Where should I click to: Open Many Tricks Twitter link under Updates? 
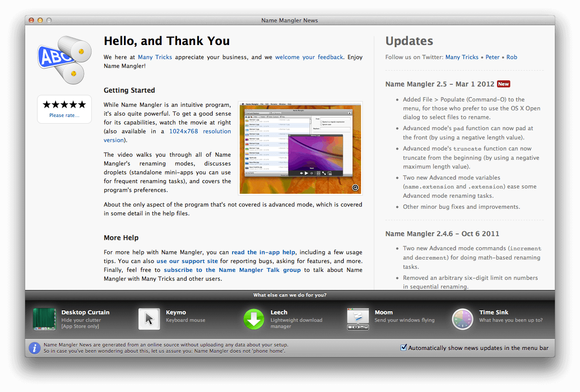[x=462, y=57]
